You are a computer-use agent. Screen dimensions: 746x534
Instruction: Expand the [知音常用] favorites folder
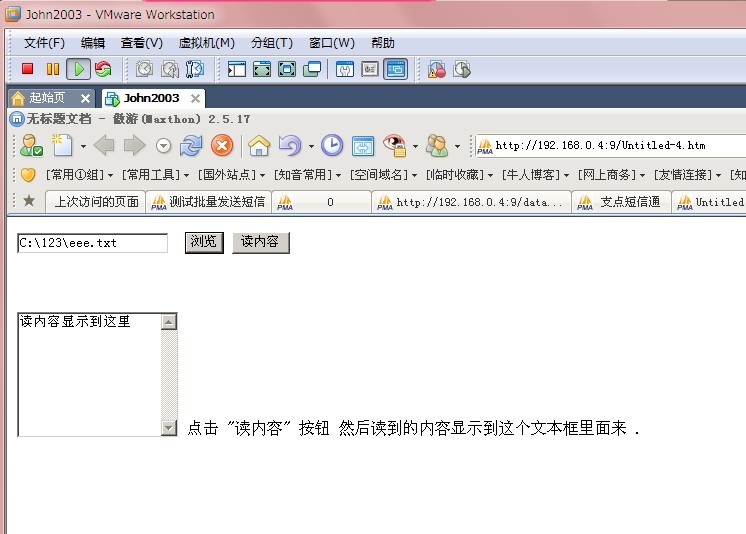click(x=307, y=175)
